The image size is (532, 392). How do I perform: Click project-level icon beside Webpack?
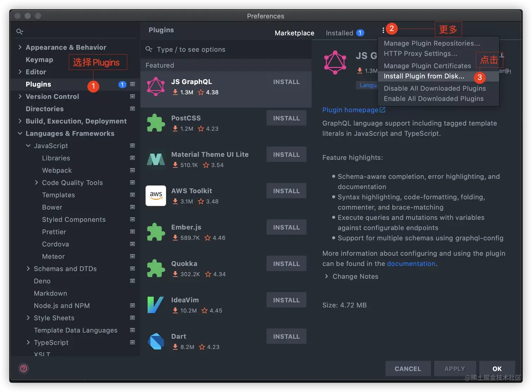[x=132, y=170]
